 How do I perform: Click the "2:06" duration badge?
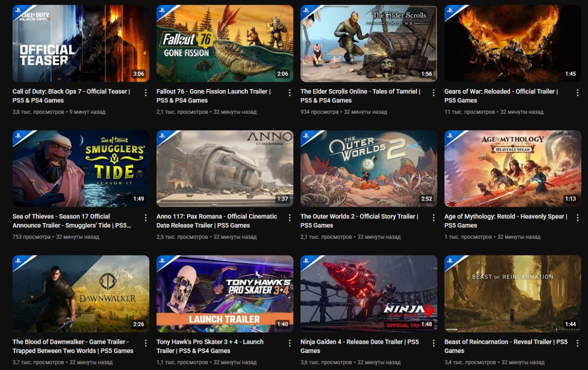pos(283,74)
